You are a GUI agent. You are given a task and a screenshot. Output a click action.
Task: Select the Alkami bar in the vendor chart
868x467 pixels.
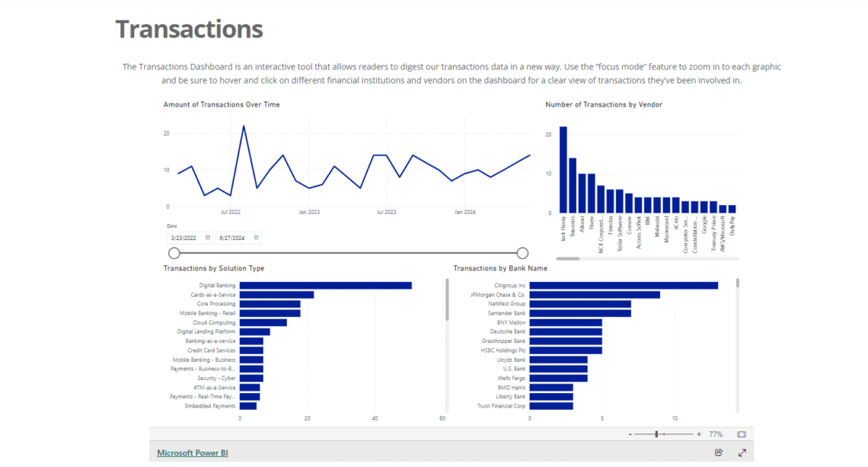click(582, 194)
